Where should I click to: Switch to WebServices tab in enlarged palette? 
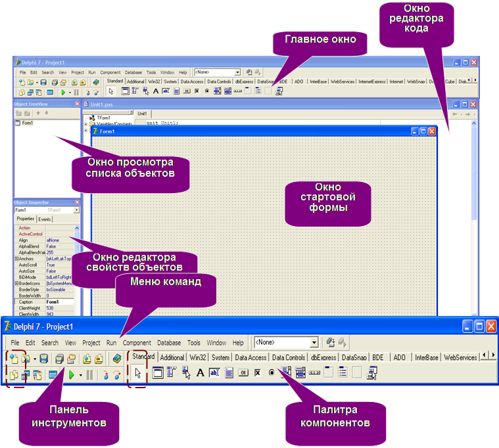[x=460, y=357]
